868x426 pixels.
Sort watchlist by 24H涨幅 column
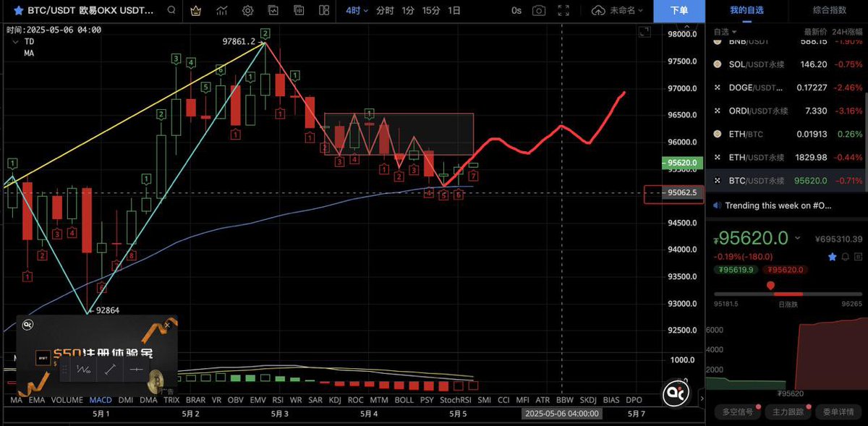coord(848,32)
